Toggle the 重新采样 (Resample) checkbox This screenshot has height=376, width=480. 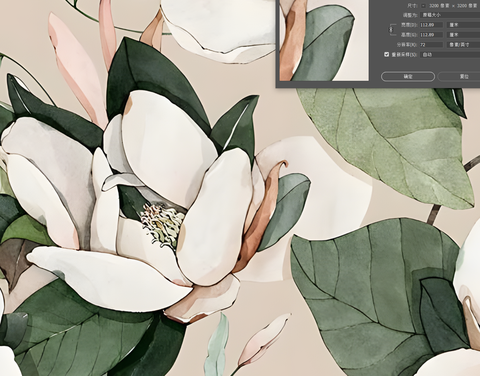coord(387,54)
